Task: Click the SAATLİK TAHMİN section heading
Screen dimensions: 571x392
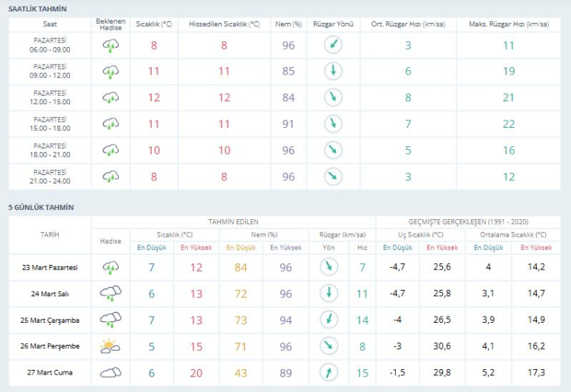Action: (37, 8)
